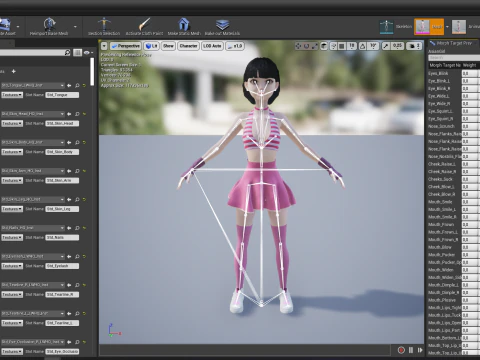
Task: Click the details panel search field
Action: point(35,53)
